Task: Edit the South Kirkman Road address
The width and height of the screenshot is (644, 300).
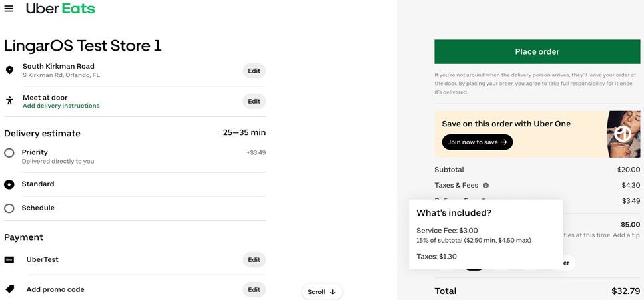Action: click(x=254, y=71)
